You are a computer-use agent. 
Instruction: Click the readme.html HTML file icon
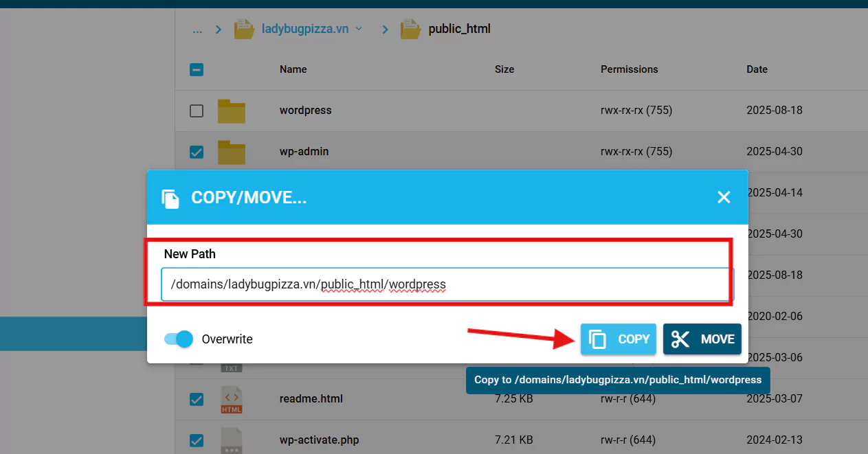click(232, 399)
